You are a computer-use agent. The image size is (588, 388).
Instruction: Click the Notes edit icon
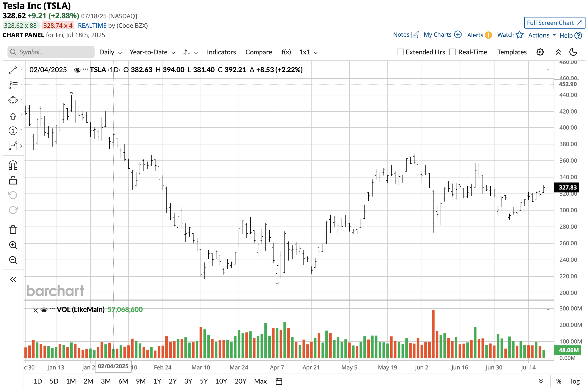coord(415,35)
